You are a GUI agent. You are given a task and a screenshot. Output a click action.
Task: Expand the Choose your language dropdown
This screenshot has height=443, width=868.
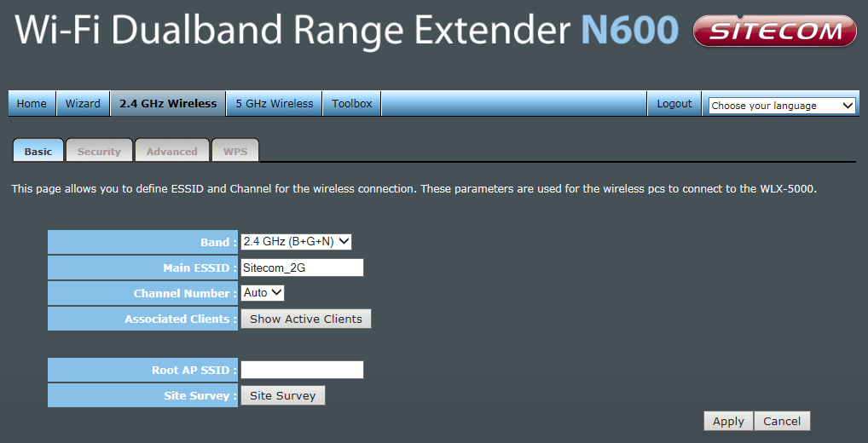[x=782, y=106]
